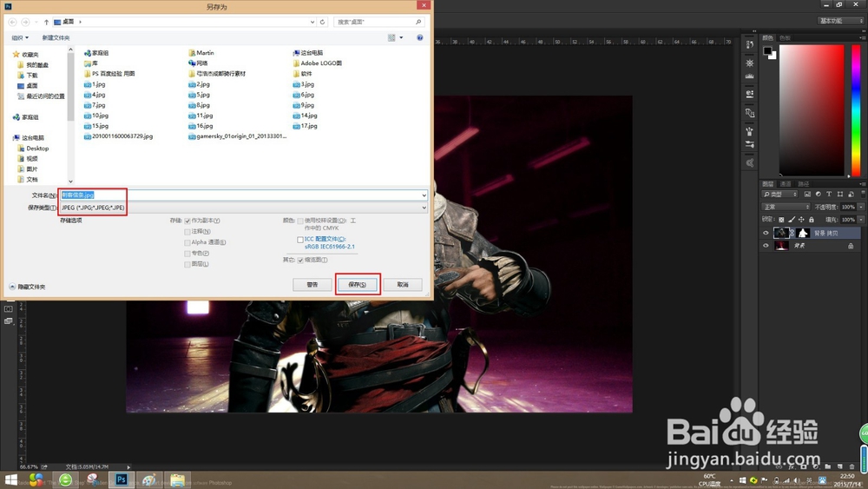Open the blend mode (正常) dropdown
Viewport: 868px width, 489px height.
pos(786,207)
